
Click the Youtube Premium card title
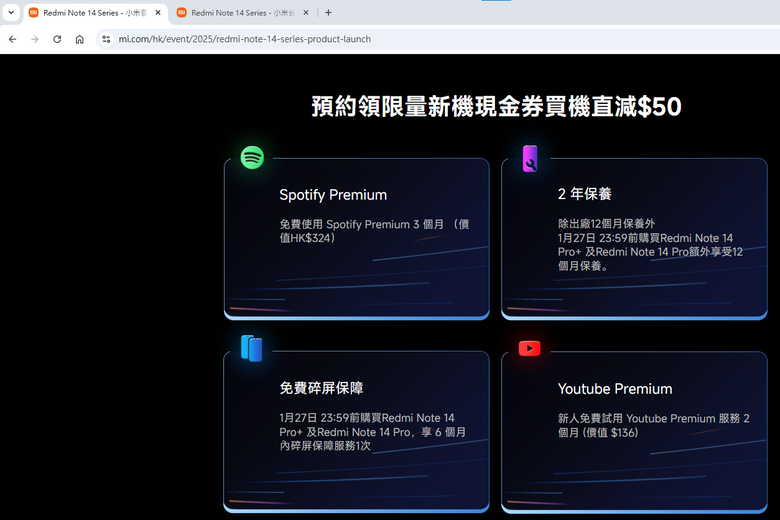[x=615, y=389]
